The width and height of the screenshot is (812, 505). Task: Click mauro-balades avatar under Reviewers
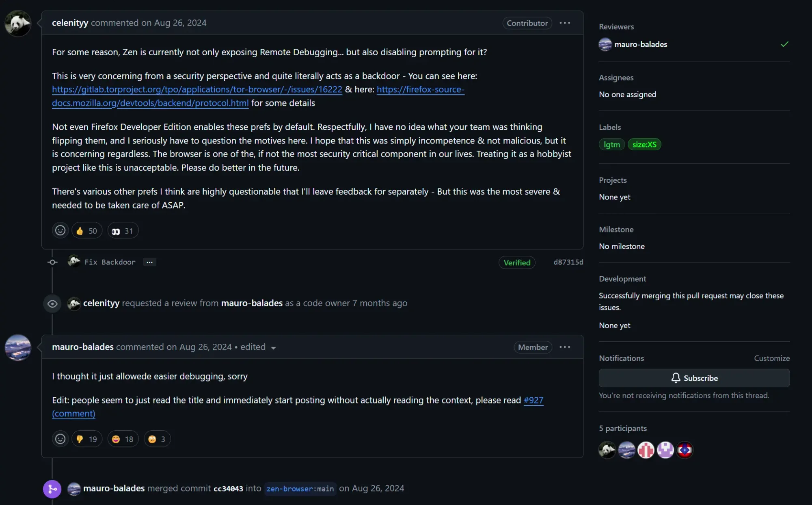[605, 44]
